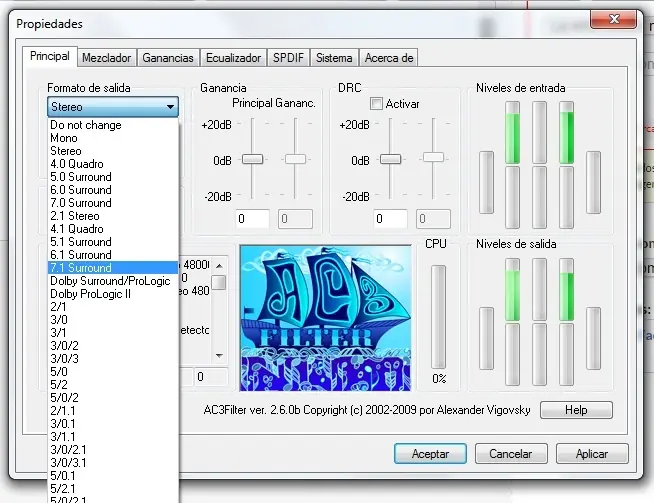Pick the highlighted 7.1 Surround option

pos(113,268)
